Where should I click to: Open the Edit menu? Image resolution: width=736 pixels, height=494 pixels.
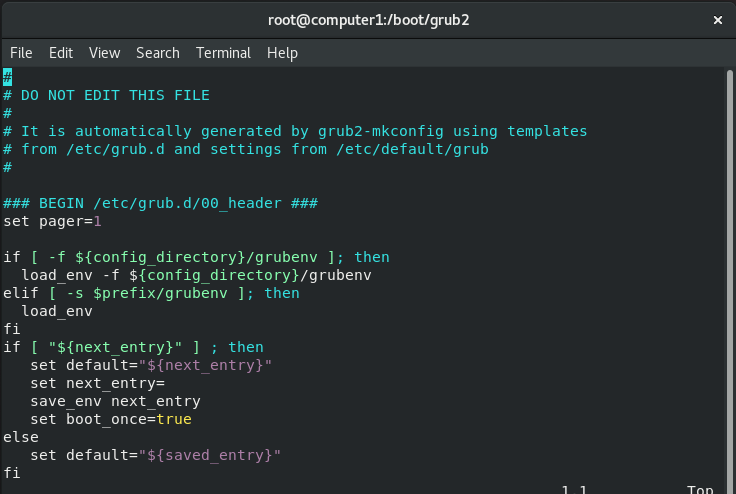pos(61,53)
